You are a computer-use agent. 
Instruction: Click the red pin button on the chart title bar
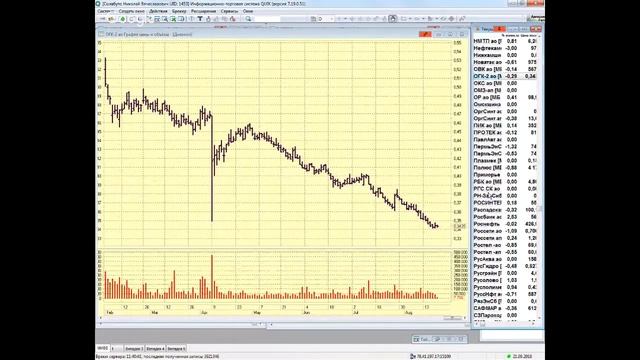click(x=425, y=34)
